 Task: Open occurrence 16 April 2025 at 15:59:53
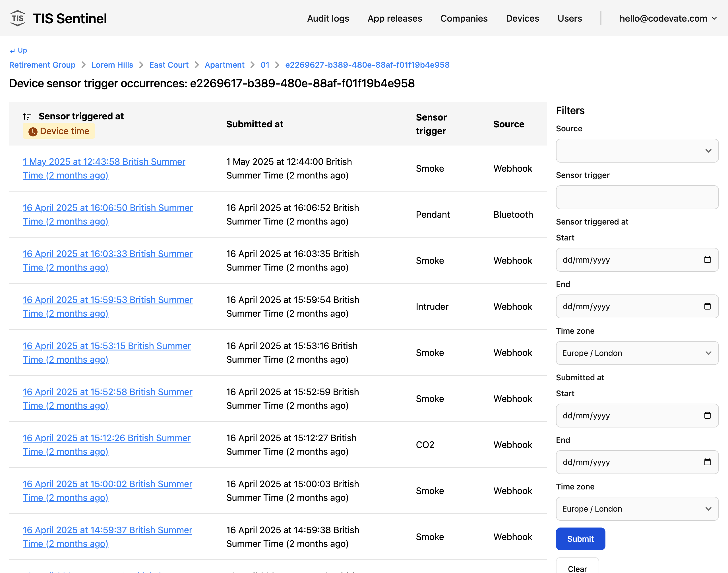pos(108,306)
